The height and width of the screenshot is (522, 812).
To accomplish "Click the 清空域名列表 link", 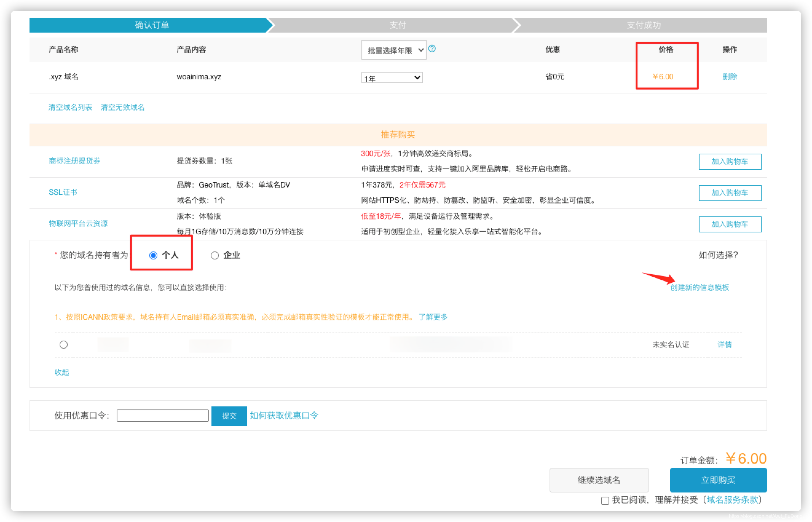I will (x=70, y=108).
